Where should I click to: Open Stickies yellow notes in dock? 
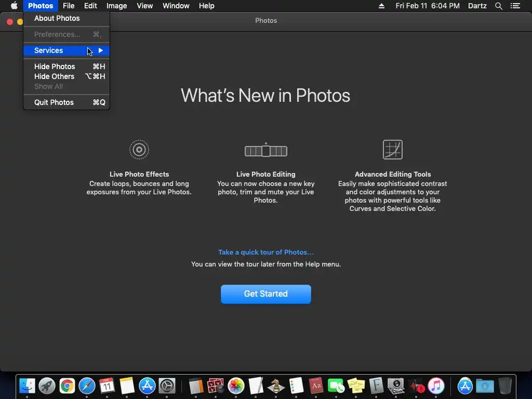pyautogui.click(x=356, y=386)
